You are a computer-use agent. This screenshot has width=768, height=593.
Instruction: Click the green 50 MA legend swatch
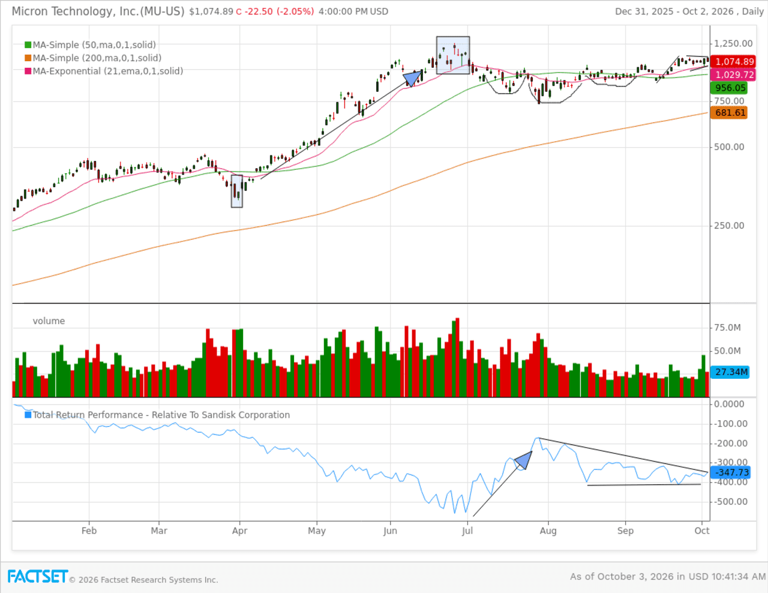(x=28, y=45)
